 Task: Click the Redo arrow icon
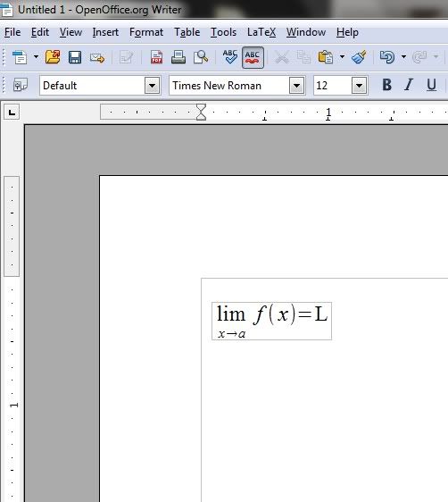pyautogui.click(x=419, y=57)
